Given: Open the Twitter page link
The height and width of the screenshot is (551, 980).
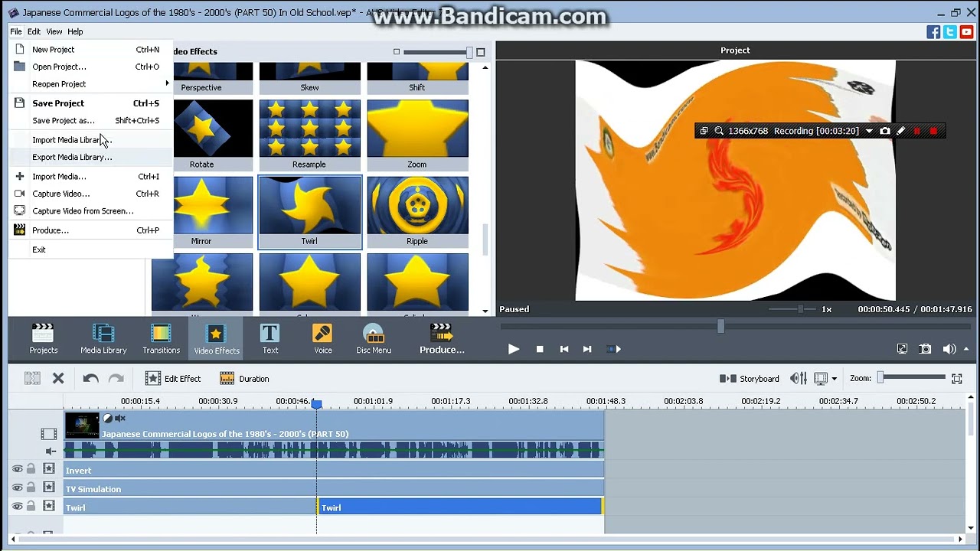Looking at the screenshot, I should (x=950, y=32).
